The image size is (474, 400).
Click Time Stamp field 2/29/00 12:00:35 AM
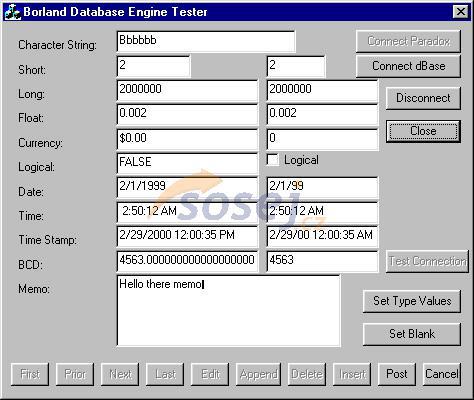[323, 237]
